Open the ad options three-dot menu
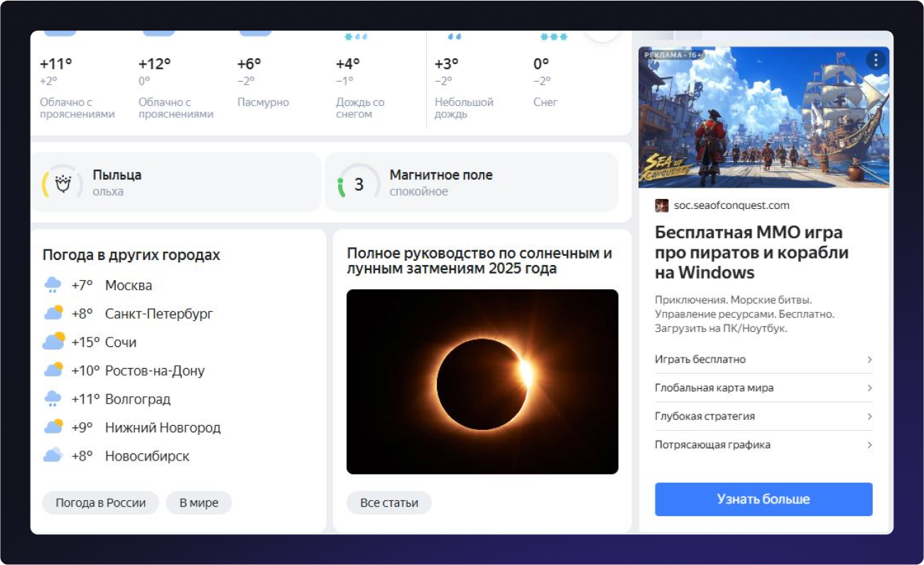 876,60
